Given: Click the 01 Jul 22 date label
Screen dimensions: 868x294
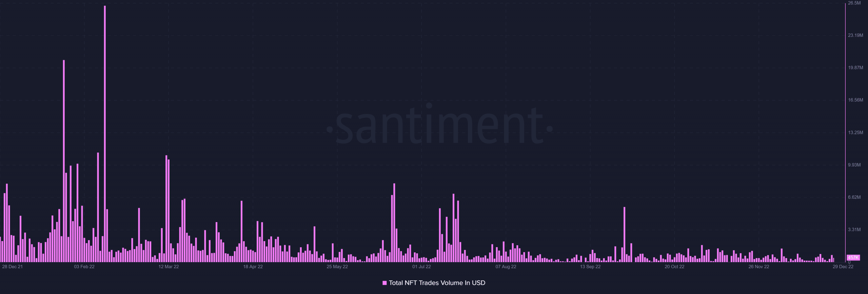Looking at the screenshot, I should 421,267.
